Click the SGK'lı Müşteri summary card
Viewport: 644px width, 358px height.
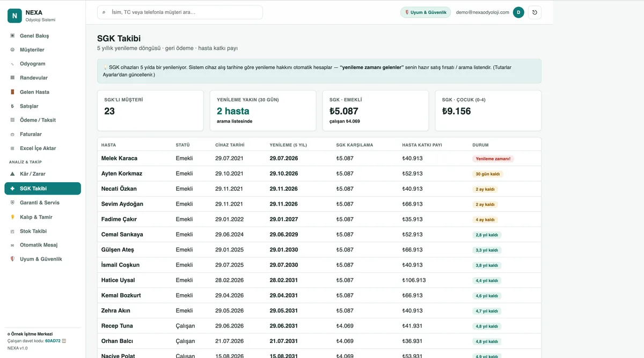click(150, 110)
